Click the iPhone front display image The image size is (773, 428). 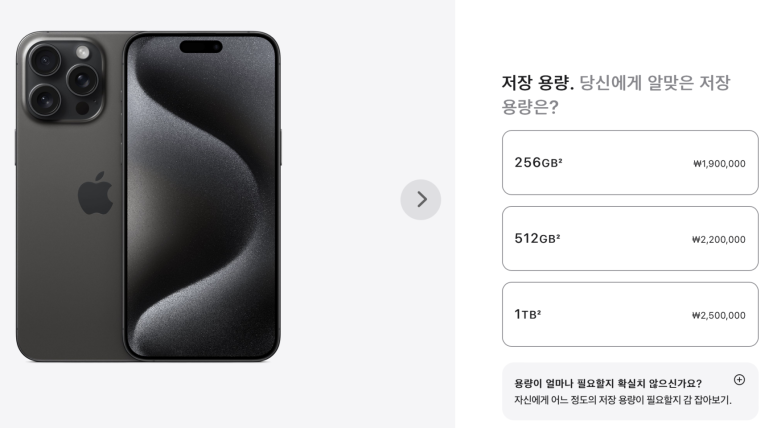click(202, 196)
